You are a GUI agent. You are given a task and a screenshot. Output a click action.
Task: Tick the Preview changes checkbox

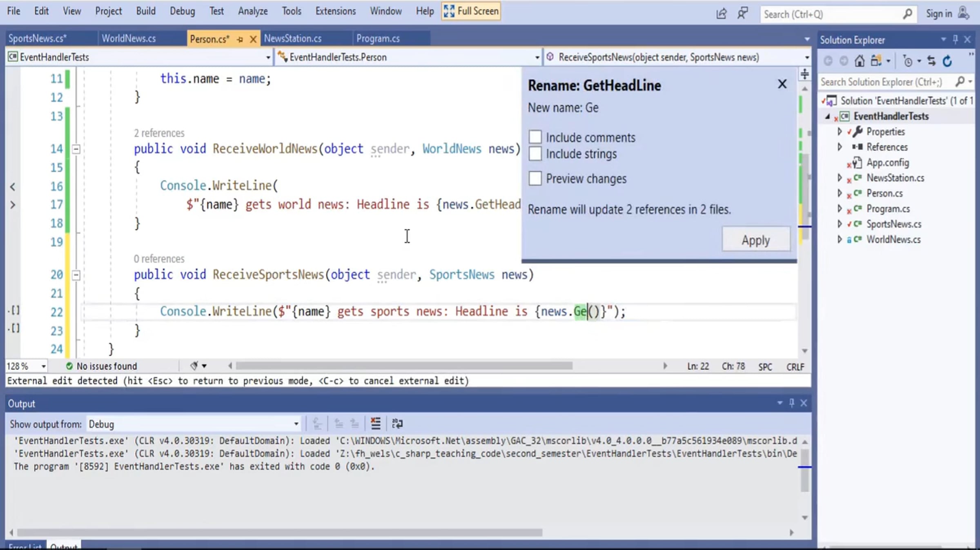coord(535,178)
